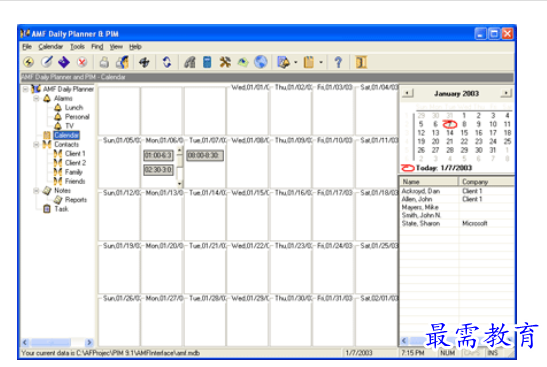This screenshot has width=547, height=367.
Task: Select Client 2 under Contacts
Action: (75, 163)
